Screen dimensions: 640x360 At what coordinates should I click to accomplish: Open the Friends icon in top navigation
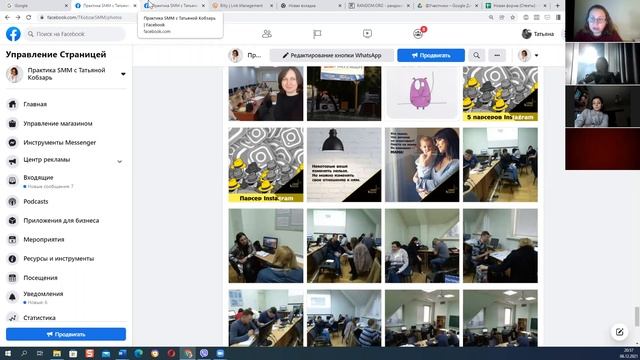coord(267,34)
